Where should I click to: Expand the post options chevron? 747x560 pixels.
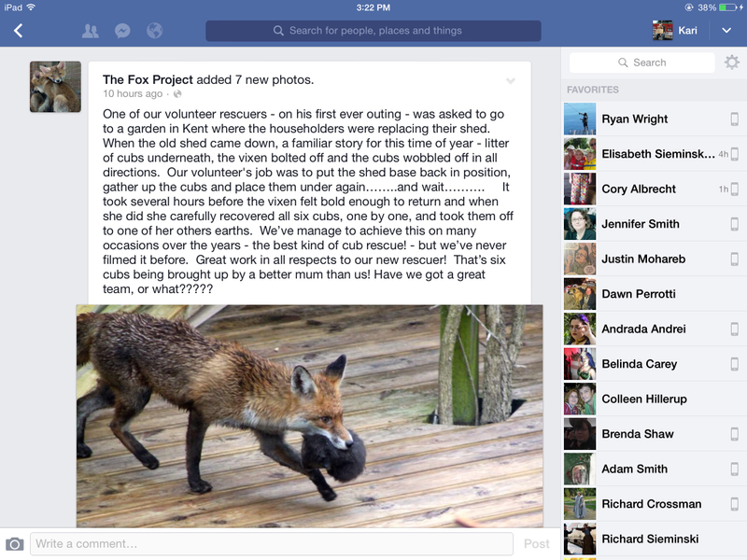510,81
